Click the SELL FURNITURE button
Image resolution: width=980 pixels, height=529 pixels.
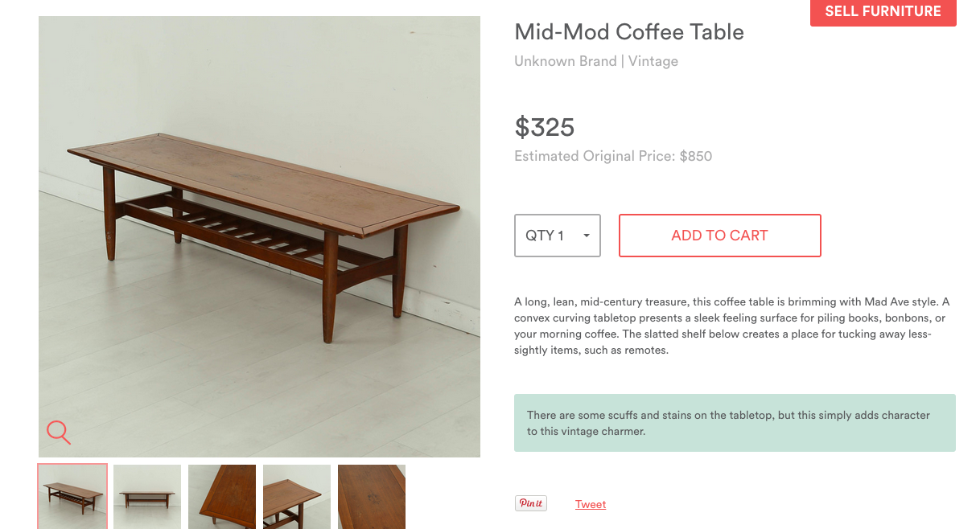click(x=883, y=12)
